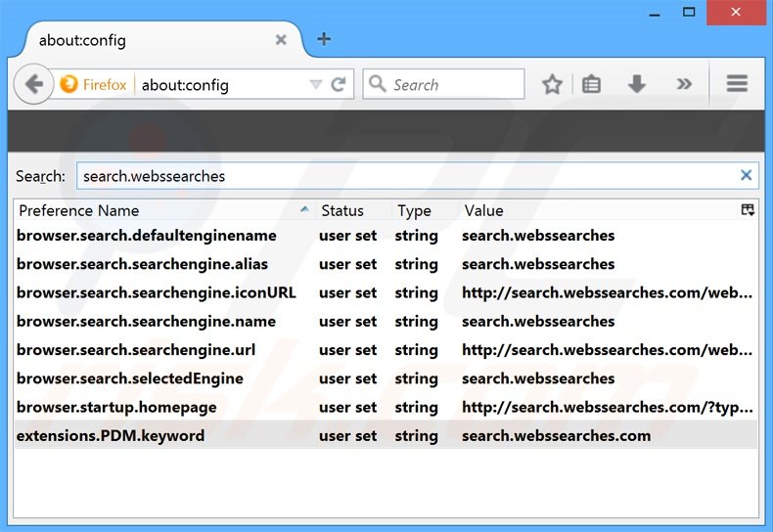
Task: Click value search.webssearches.com of extensions.PDM.keyword
Action: tap(556, 435)
